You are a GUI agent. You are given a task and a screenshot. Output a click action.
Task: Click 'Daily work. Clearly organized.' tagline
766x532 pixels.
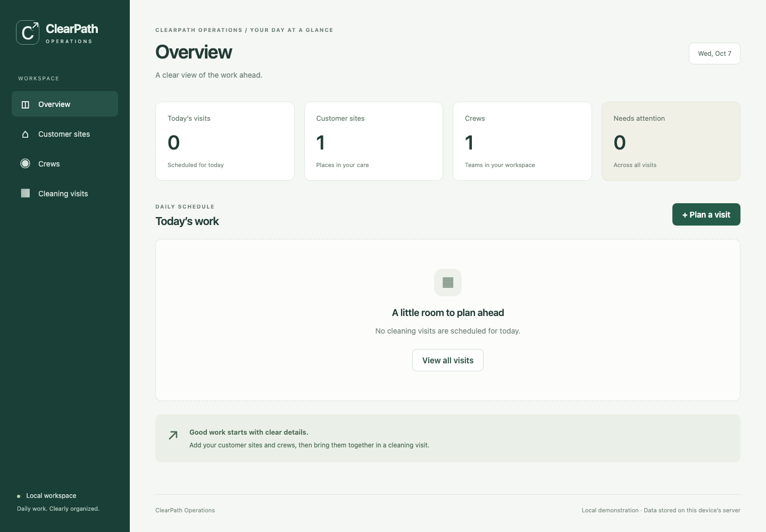tap(58, 509)
